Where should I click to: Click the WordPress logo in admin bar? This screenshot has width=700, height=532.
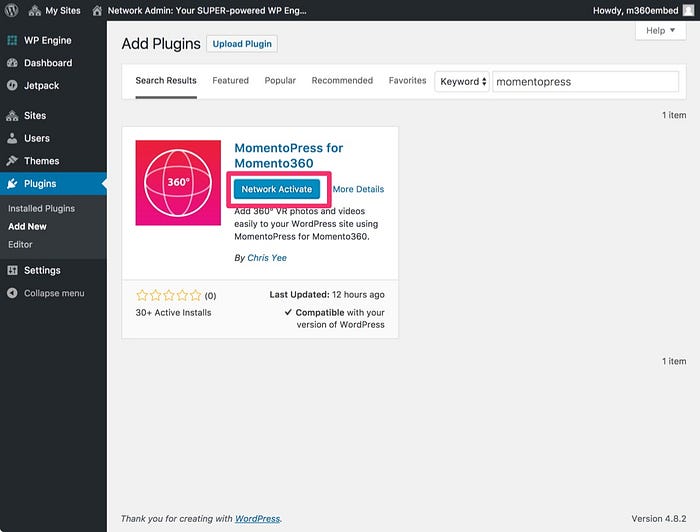pyautogui.click(x=11, y=10)
